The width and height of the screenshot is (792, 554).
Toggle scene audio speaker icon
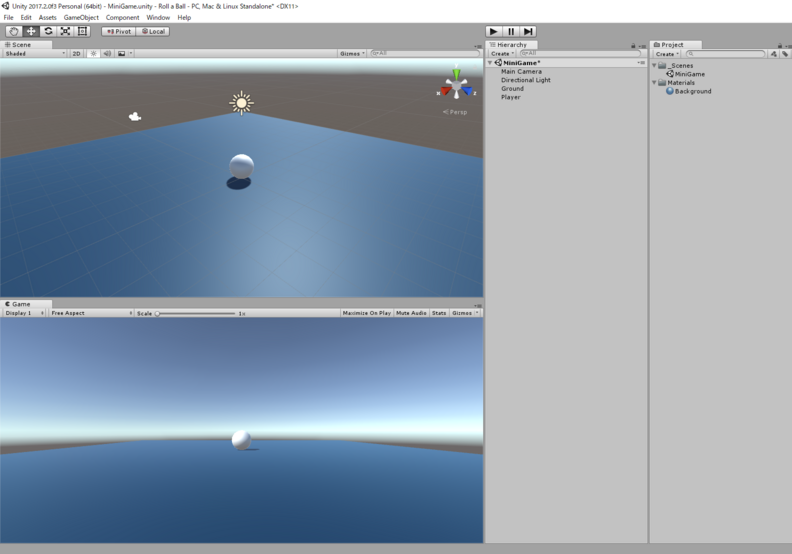[107, 54]
